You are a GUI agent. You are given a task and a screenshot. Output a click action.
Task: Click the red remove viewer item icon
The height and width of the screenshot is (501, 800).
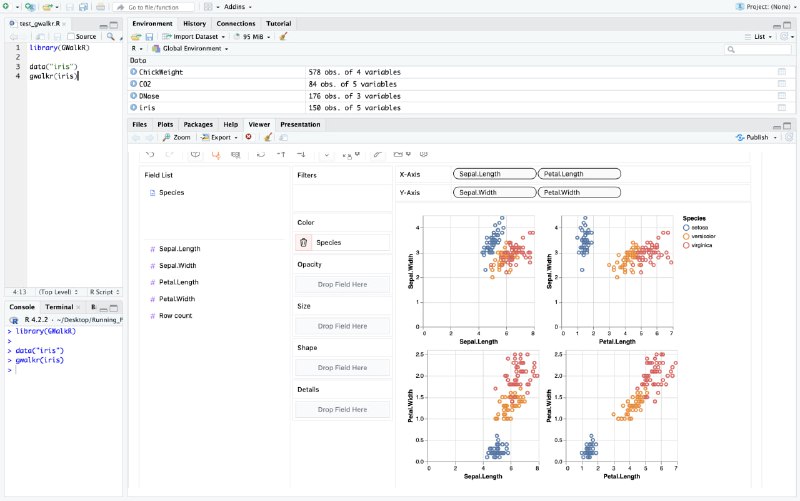click(248, 137)
